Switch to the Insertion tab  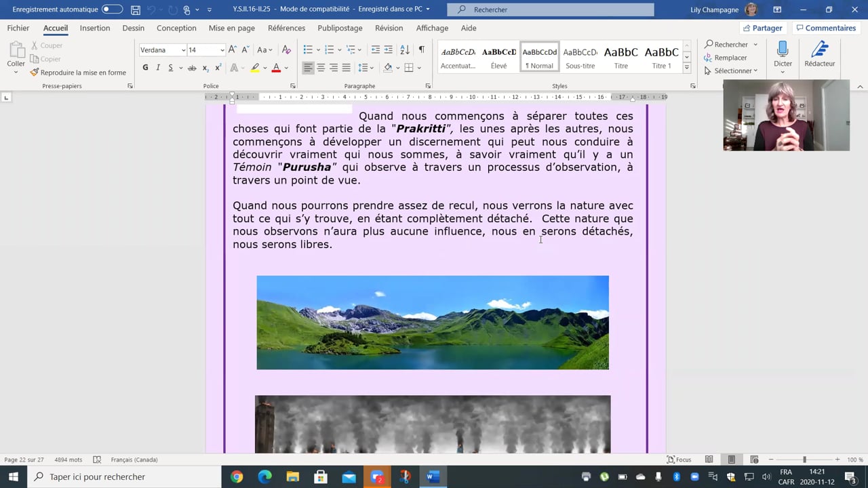coord(95,28)
